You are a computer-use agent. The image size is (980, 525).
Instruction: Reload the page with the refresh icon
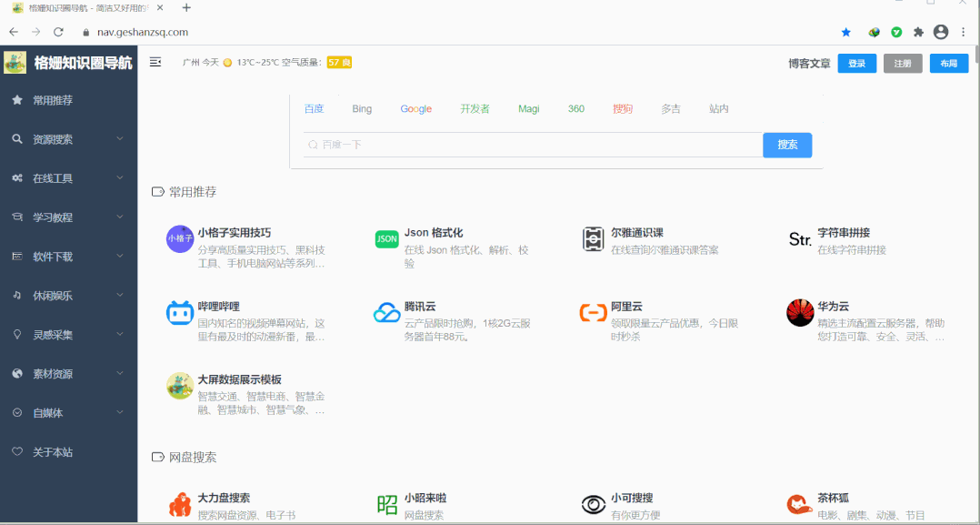point(59,32)
